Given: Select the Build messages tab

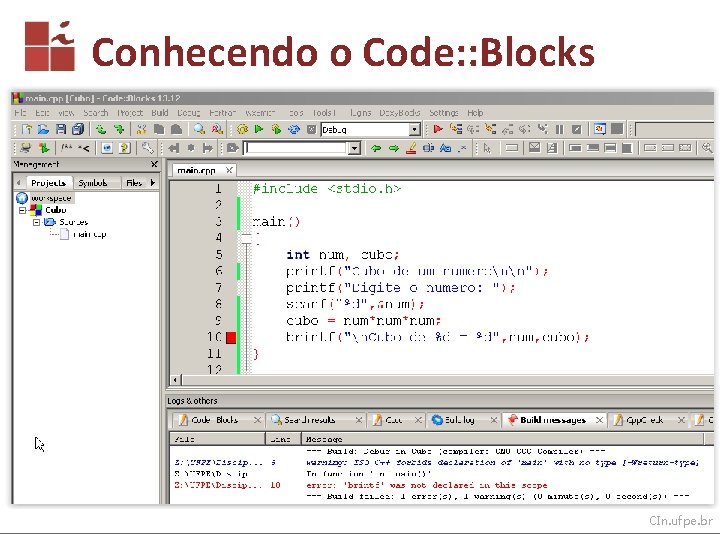Looking at the screenshot, I should point(553,420).
